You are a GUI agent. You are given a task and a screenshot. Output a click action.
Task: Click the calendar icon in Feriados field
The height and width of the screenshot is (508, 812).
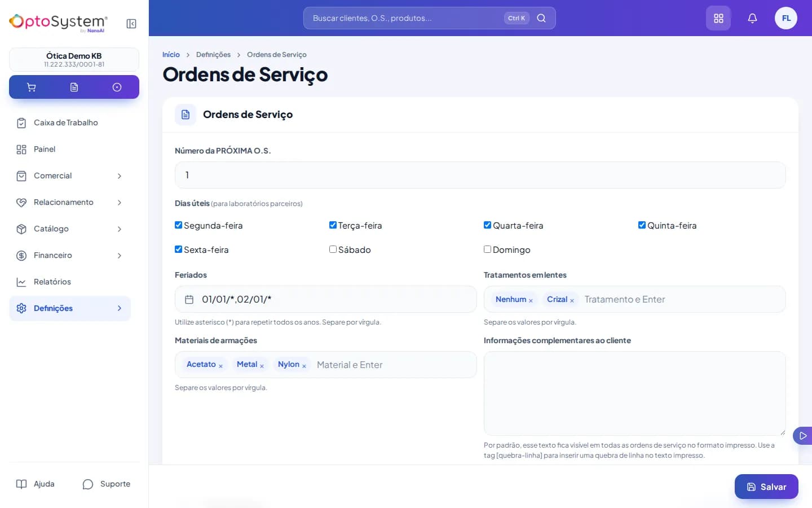189,299
